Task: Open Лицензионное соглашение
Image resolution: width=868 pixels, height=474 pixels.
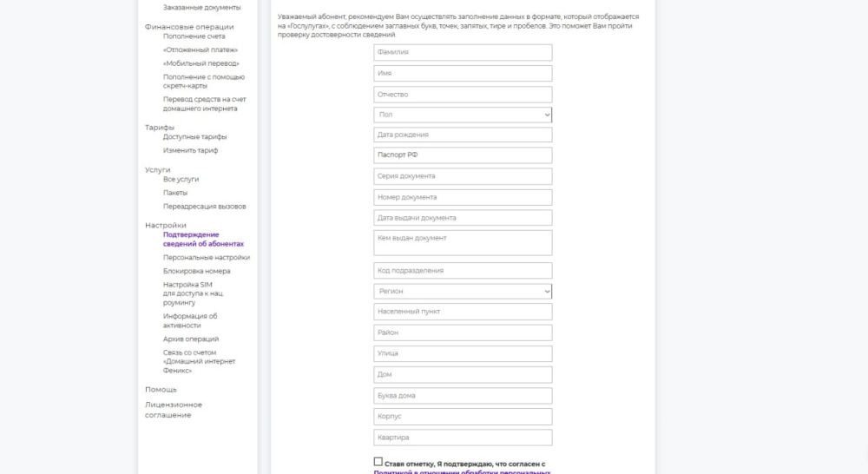Action: point(174,410)
